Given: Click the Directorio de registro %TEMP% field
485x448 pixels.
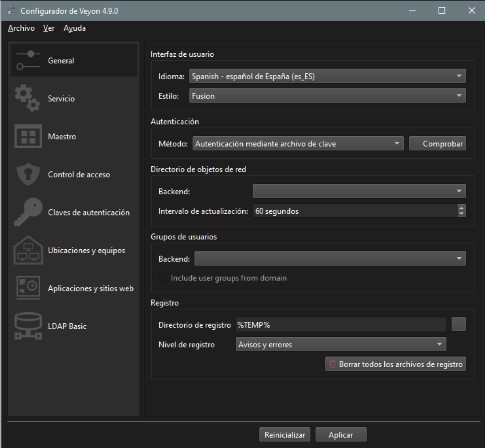Looking at the screenshot, I should [341, 324].
